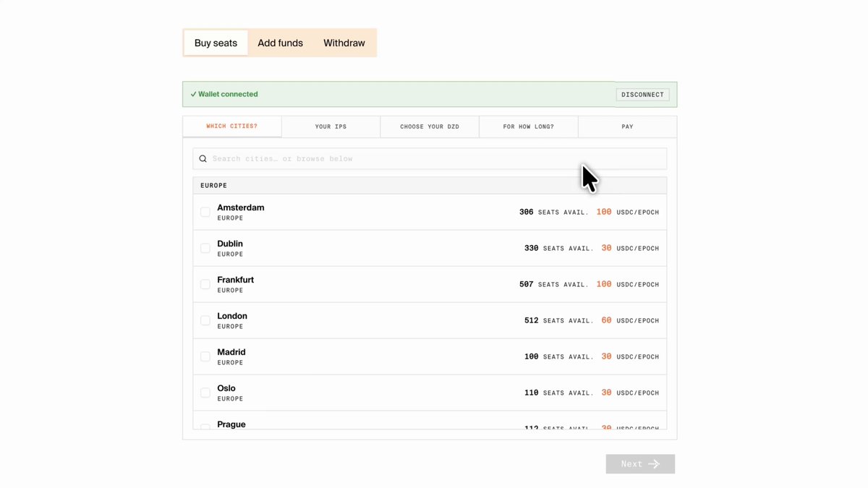Viewport: 868px width, 488px height.
Task: Click Frankfurt's 100 USDC/EPOCH price
Action: coord(628,285)
